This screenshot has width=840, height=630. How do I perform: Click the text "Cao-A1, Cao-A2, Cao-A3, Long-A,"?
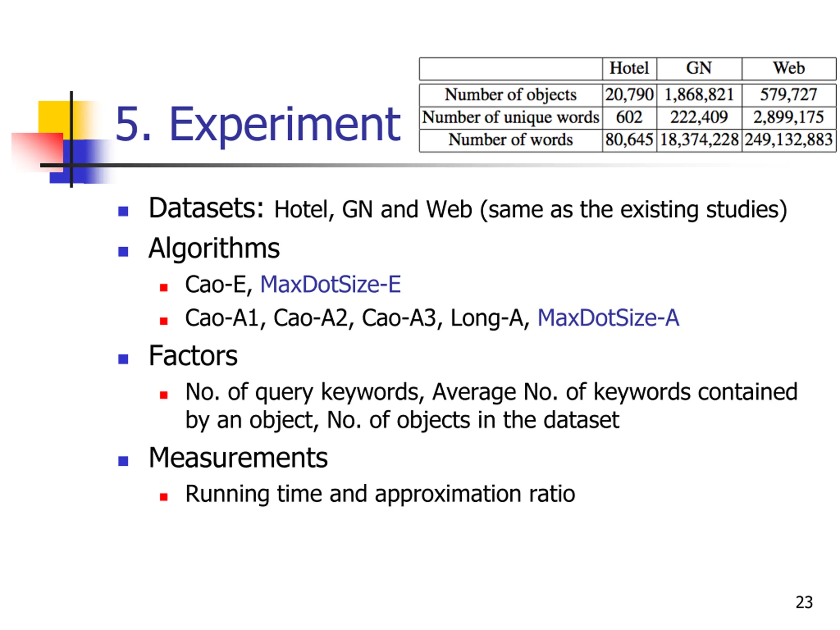click(357, 318)
